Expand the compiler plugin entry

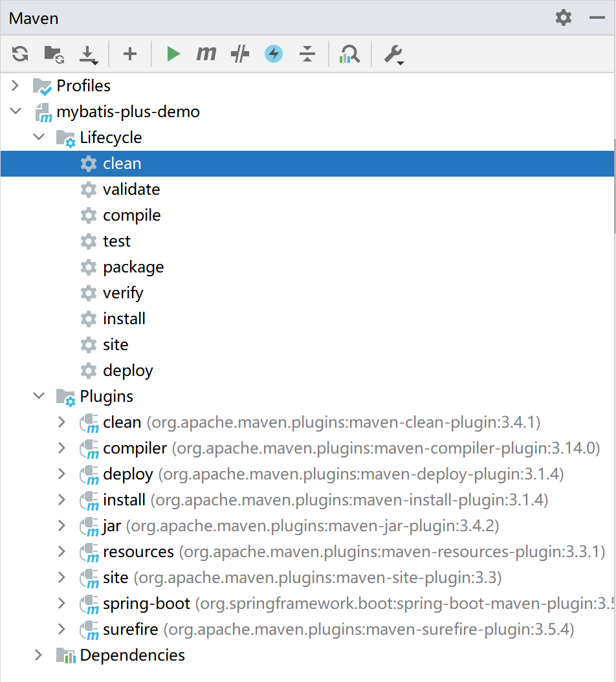[x=61, y=448]
